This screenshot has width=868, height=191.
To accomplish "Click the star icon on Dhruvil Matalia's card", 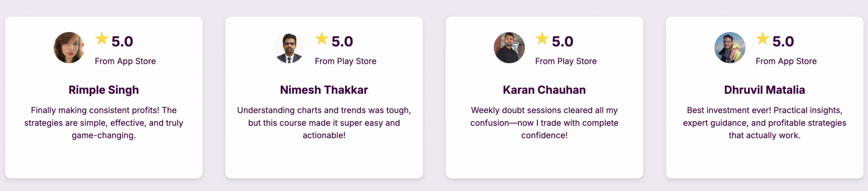I will [x=762, y=39].
